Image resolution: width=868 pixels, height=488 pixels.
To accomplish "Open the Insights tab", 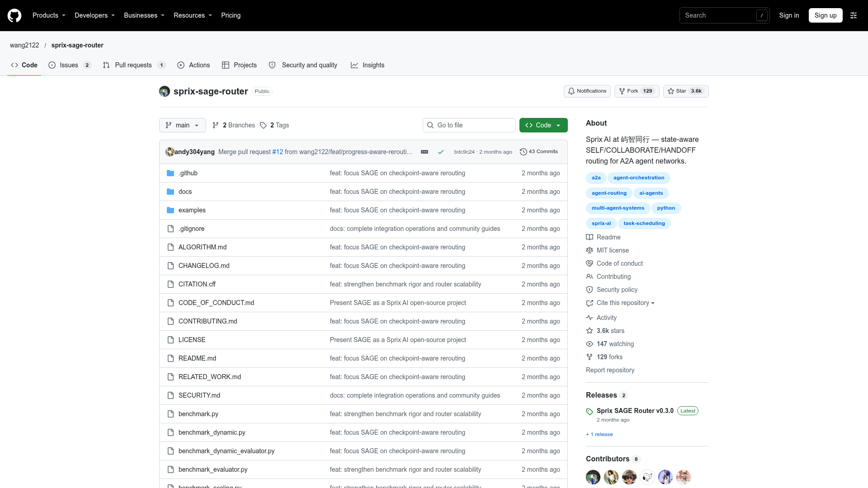I will click(368, 65).
